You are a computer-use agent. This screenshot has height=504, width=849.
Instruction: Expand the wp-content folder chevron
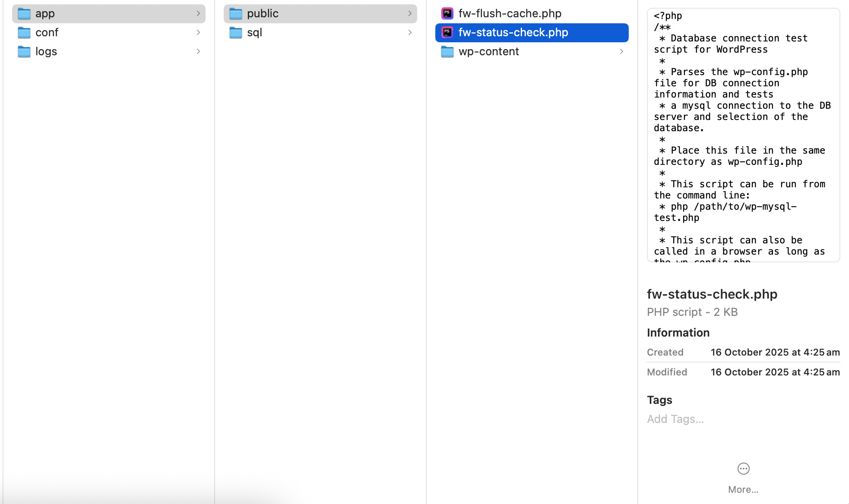coord(621,52)
